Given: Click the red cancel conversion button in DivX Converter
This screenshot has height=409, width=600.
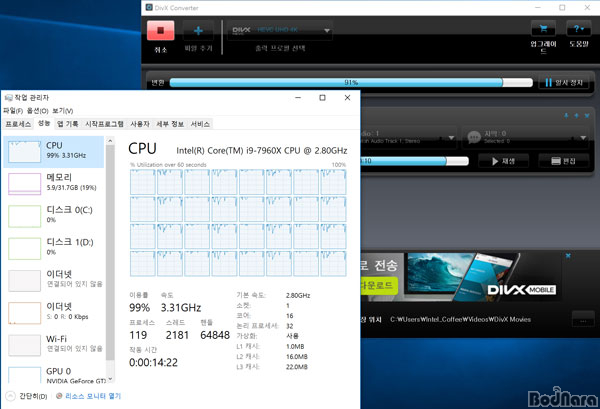Looking at the screenshot, I should 161,31.
